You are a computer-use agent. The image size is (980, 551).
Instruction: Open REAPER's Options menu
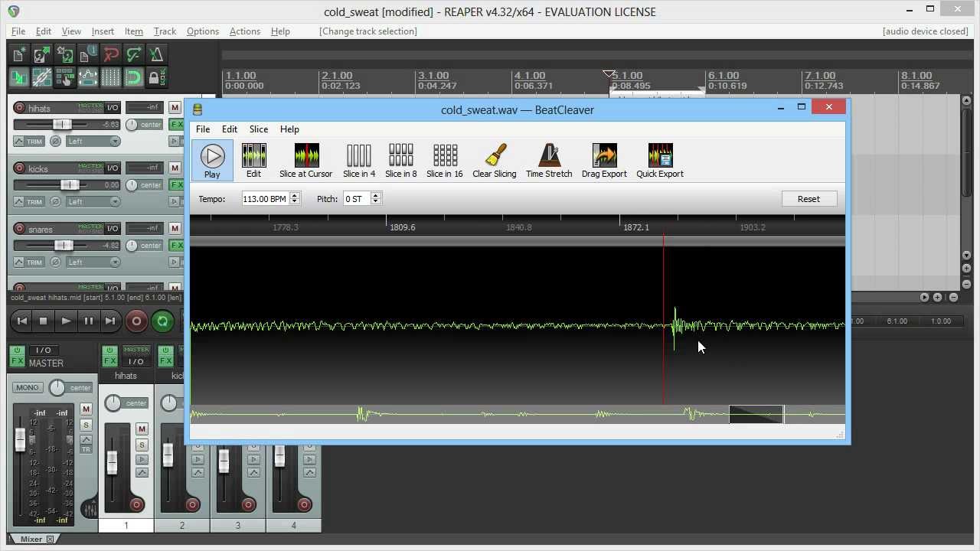[x=203, y=31]
